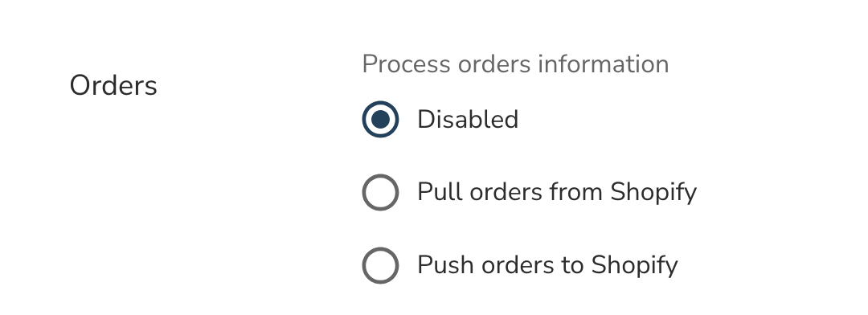Image resolution: width=868 pixels, height=315 pixels.
Task: Select the Disabled radio button
Action: coord(380,119)
